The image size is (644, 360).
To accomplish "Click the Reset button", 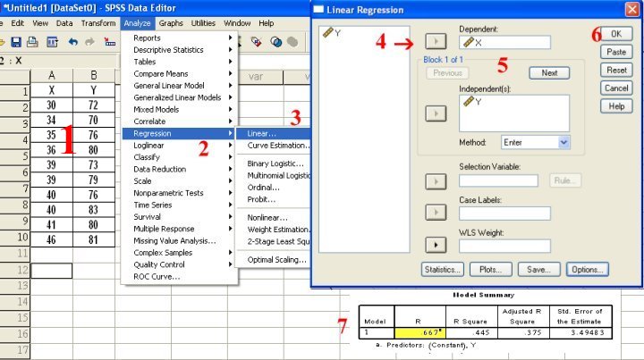I will pos(616,70).
